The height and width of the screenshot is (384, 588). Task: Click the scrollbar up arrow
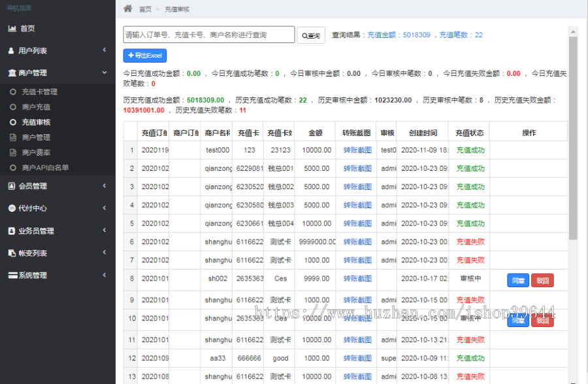572,32
